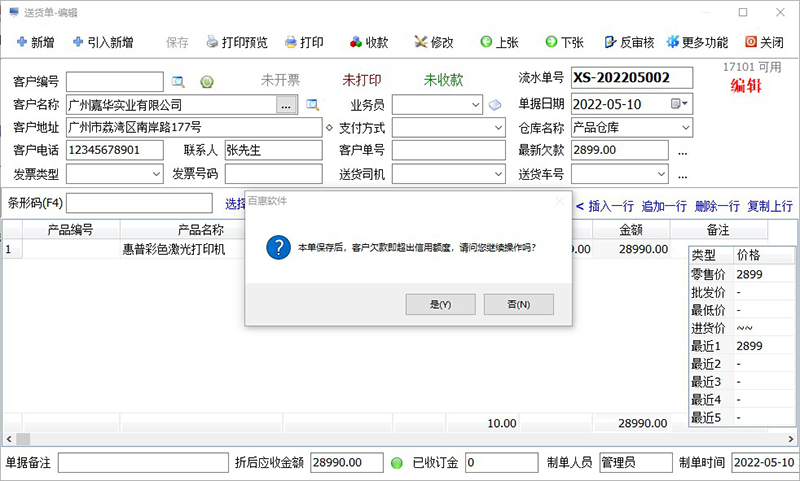Viewport: 800px width, 481px height.
Task: Click the 客户电话 input field
Action: pos(115,150)
